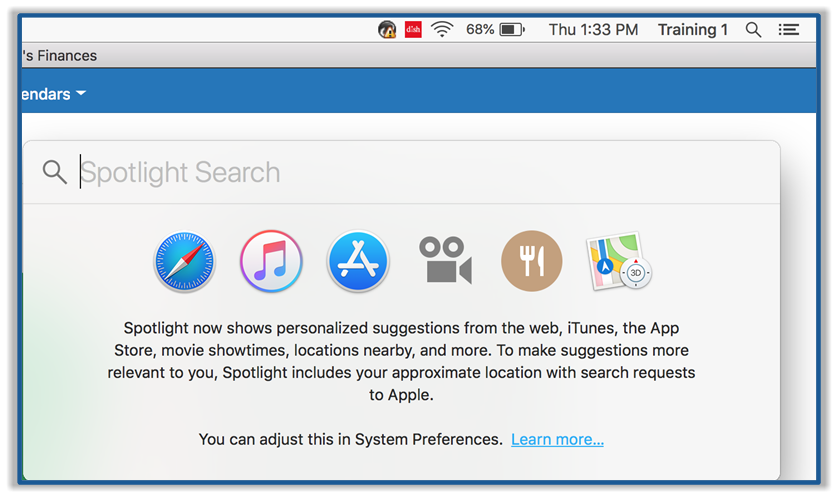Click the iTunes music note icon
837x498 pixels.
click(x=271, y=261)
